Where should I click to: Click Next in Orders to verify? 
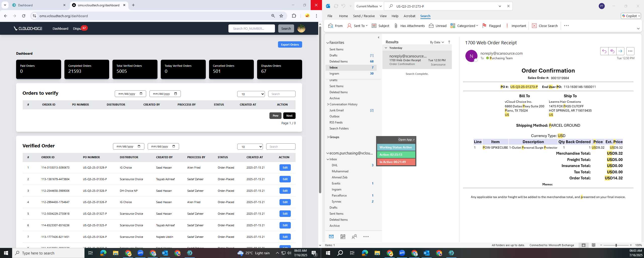289,116
